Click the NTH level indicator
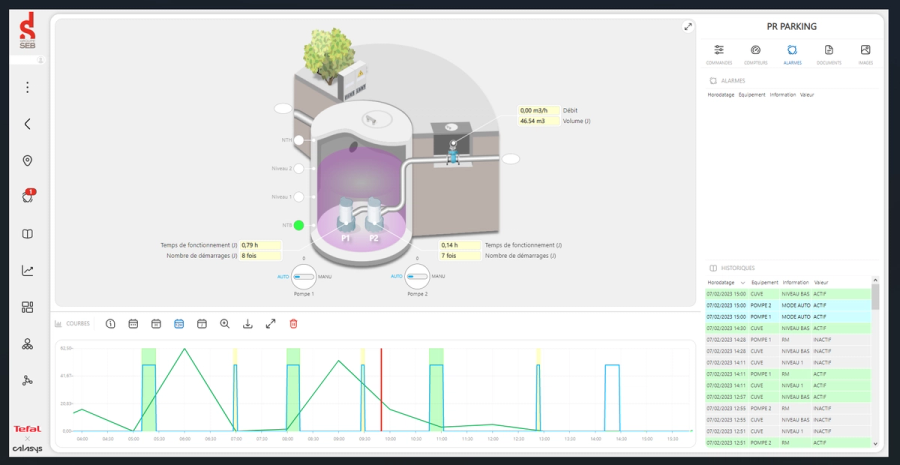This screenshot has width=900, height=465. point(299,140)
